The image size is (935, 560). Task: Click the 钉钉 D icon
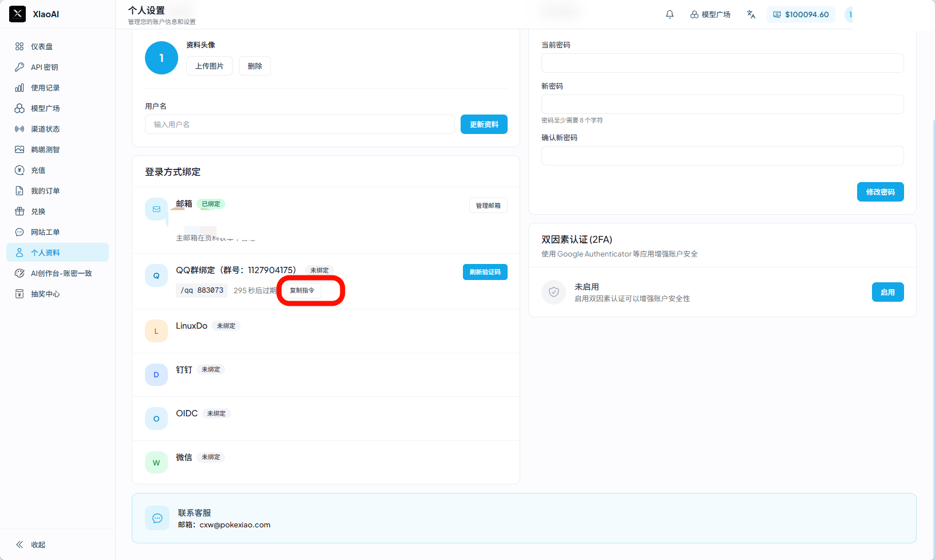(x=156, y=374)
